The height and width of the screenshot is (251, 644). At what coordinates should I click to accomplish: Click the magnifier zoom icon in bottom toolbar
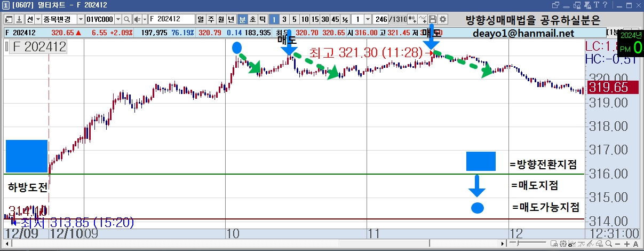pyautogui.click(x=609, y=244)
